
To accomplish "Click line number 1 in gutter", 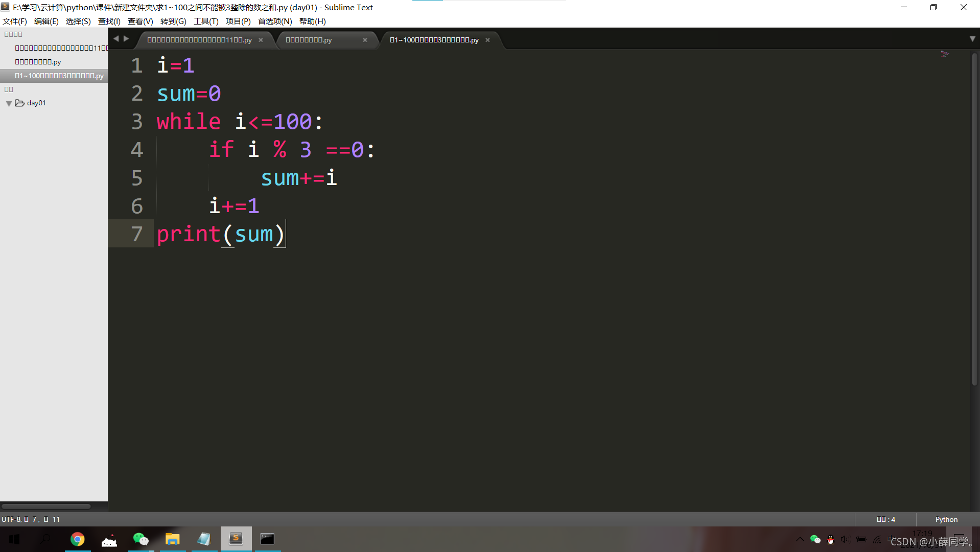I will click(x=136, y=65).
